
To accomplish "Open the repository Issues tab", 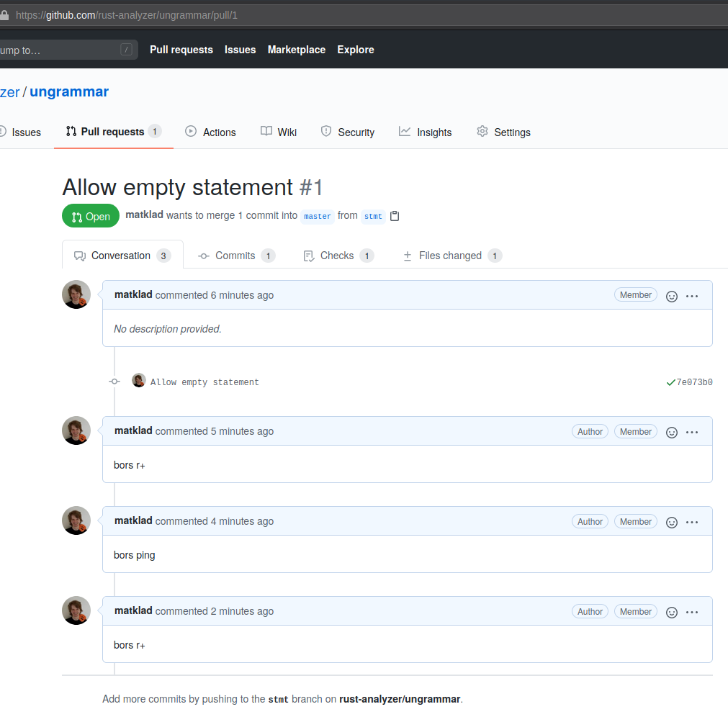I will point(20,132).
